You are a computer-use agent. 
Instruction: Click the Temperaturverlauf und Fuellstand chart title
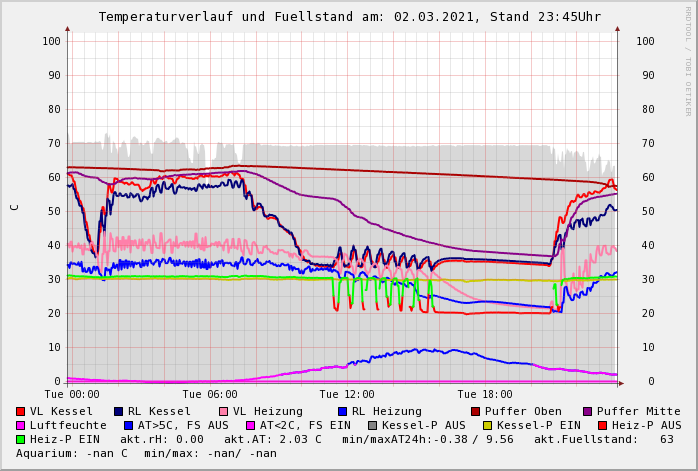349,17
